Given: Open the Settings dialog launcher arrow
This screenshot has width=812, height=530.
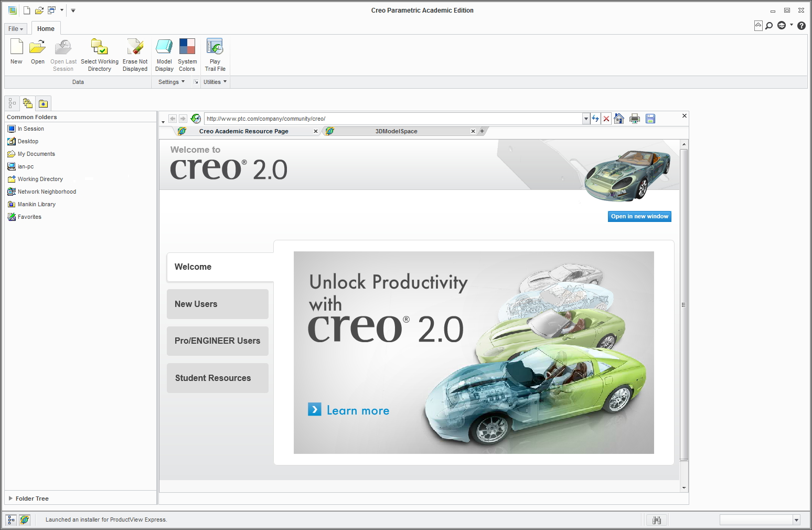Looking at the screenshot, I should click(196, 82).
